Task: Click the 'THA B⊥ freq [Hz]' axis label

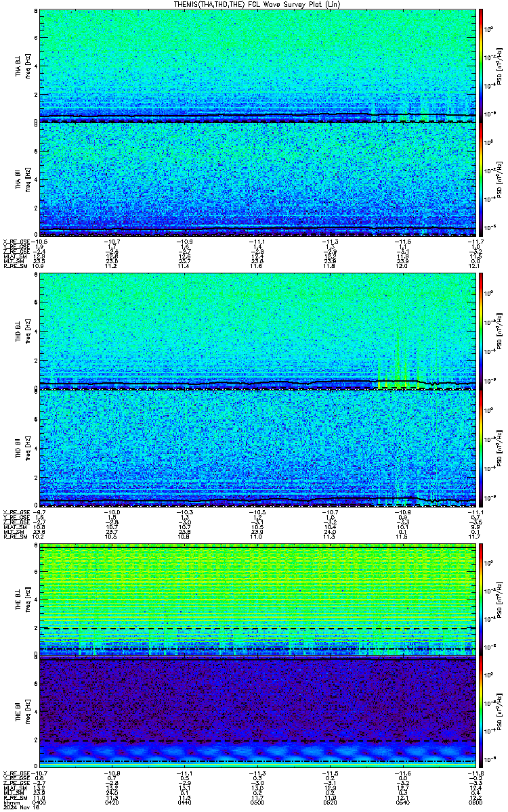Action: [24, 66]
